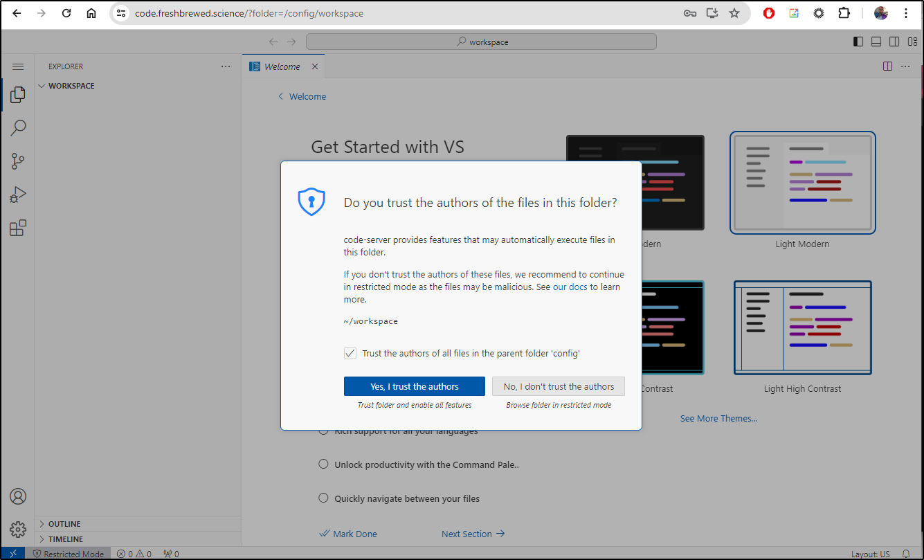
Task: Open the Explorer view in activity bar
Action: (x=18, y=94)
